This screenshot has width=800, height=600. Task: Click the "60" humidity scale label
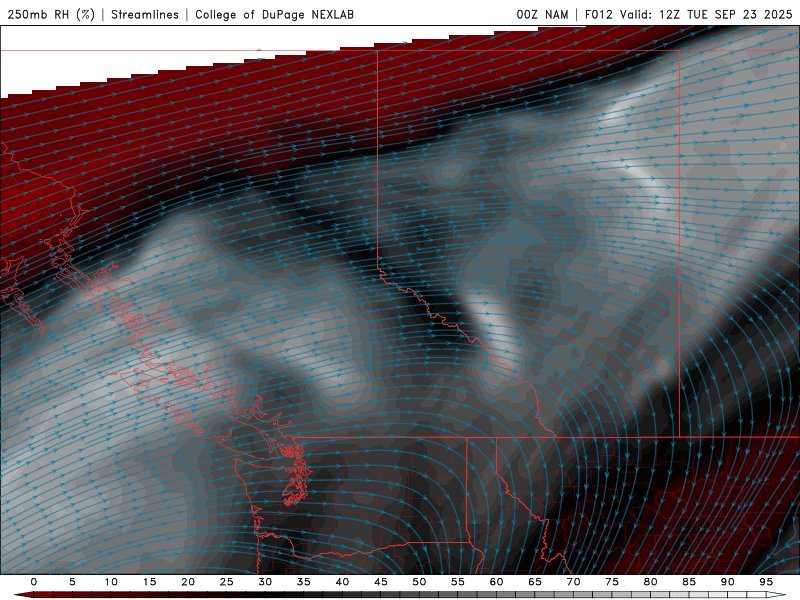[496, 582]
